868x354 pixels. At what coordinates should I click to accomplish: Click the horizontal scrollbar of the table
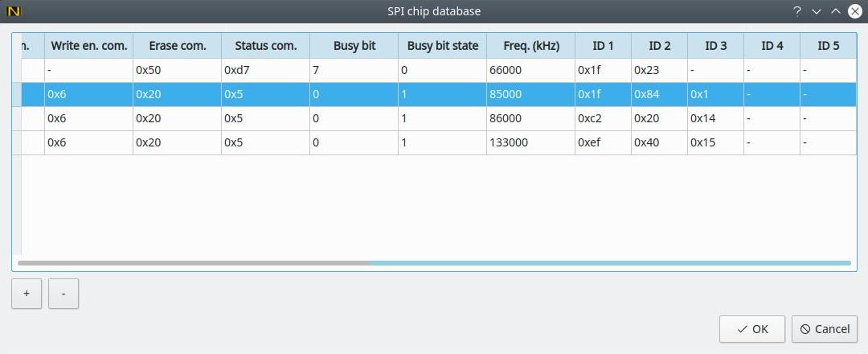[x=193, y=262]
